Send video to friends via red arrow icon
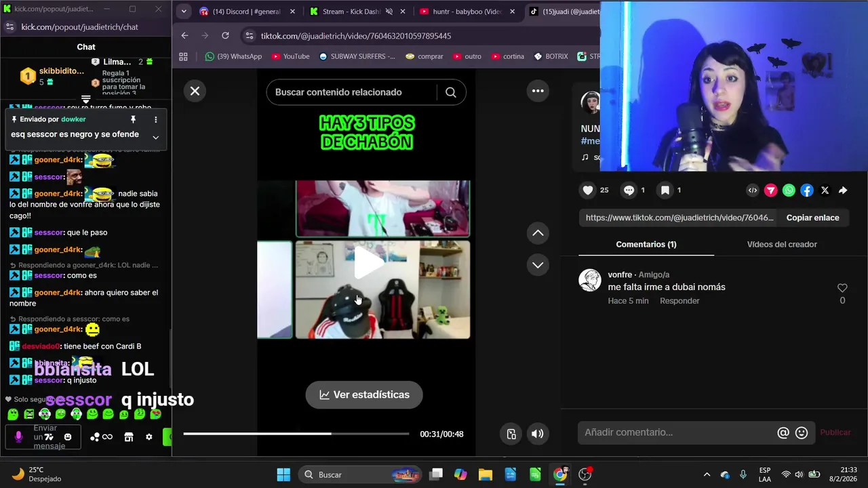 pyautogui.click(x=770, y=190)
